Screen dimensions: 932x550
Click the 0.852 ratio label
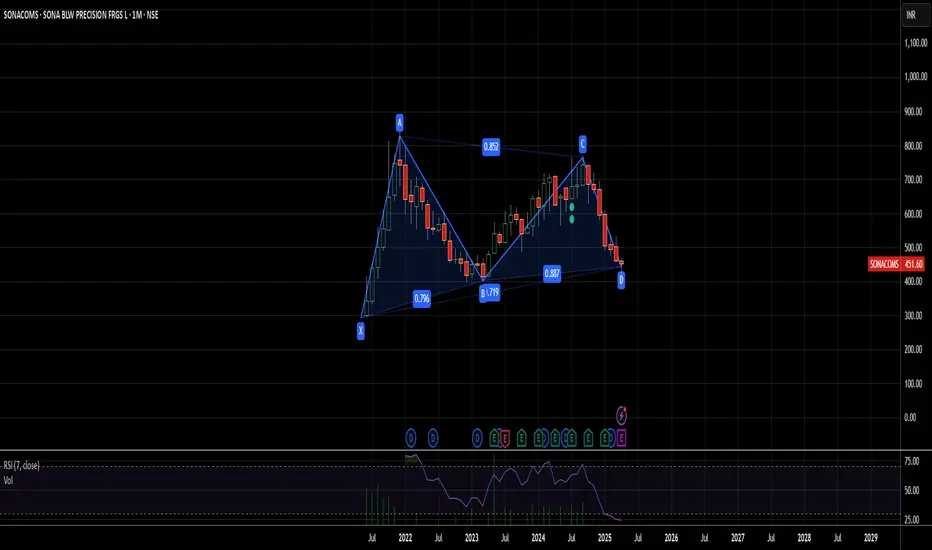point(491,147)
